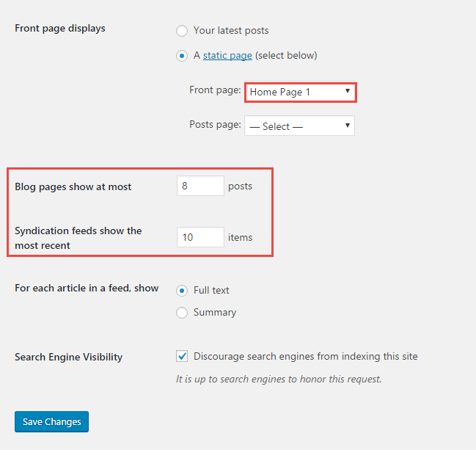Click the "Full text" label text
The image size is (476, 450).
211,290
